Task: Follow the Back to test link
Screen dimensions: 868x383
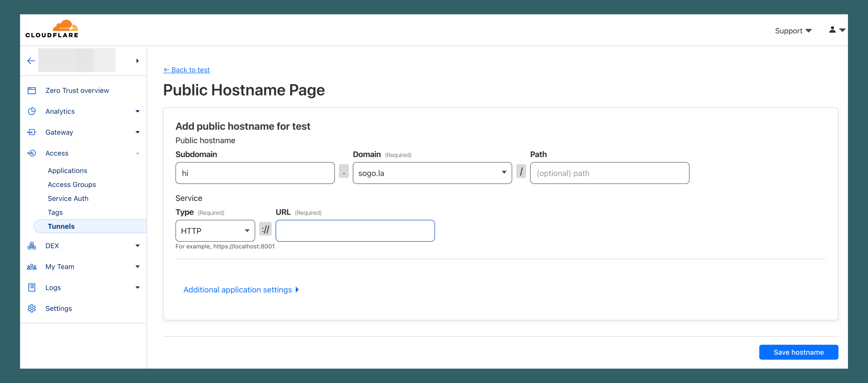Action: [x=187, y=70]
